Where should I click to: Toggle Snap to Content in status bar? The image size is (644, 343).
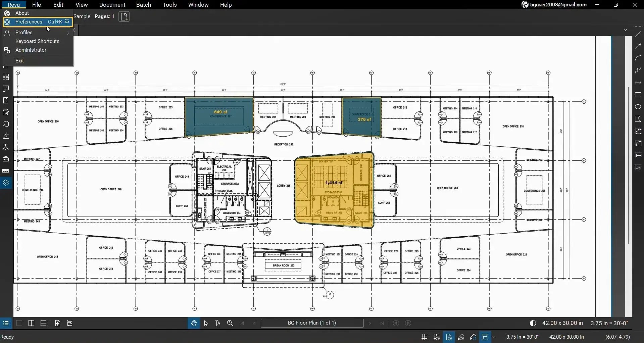tap(449, 337)
